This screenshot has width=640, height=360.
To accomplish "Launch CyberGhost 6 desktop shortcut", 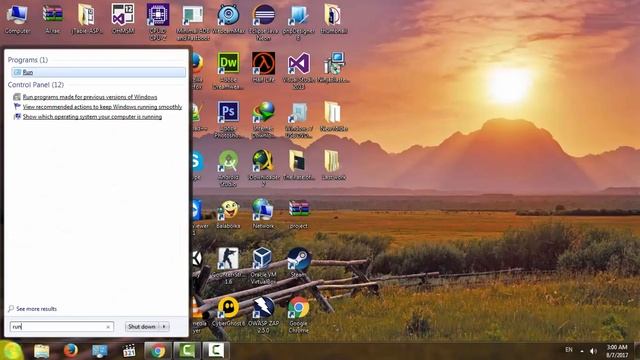I will click(228, 311).
